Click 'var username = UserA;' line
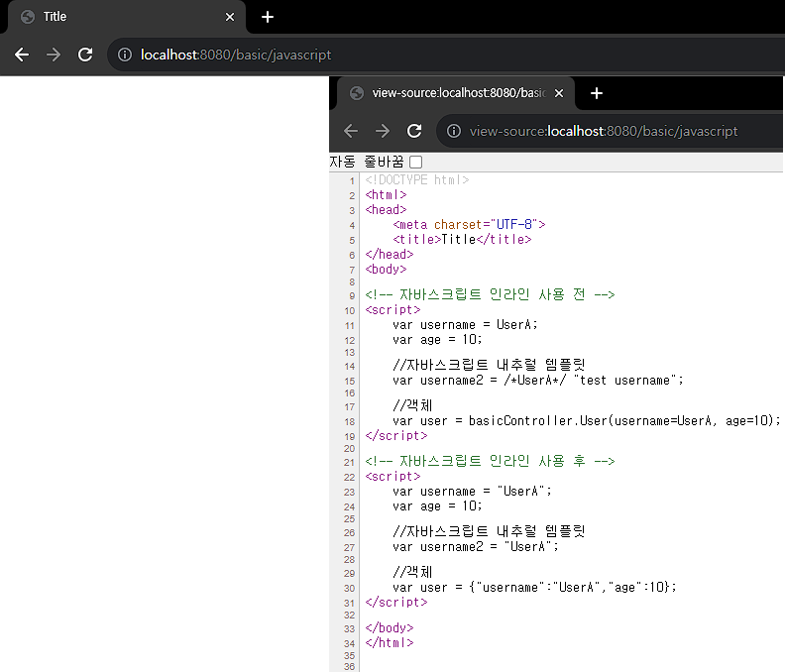This screenshot has height=672, width=785. click(x=465, y=325)
